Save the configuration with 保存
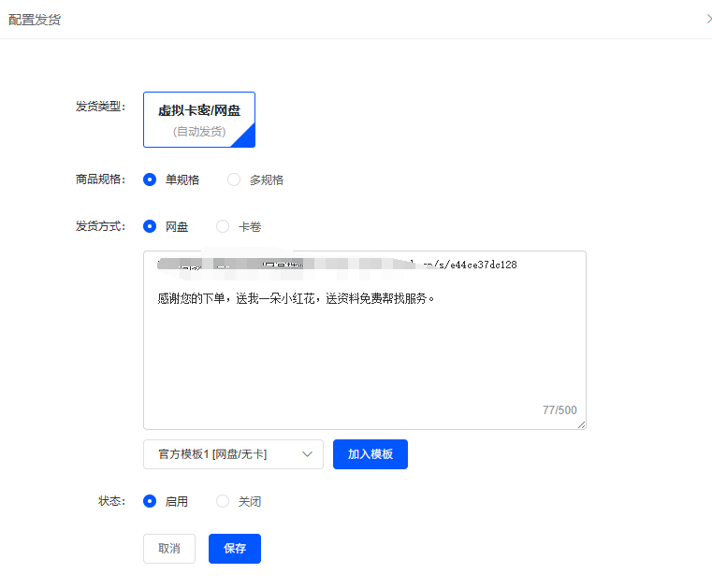The image size is (712, 588). tap(234, 549)
